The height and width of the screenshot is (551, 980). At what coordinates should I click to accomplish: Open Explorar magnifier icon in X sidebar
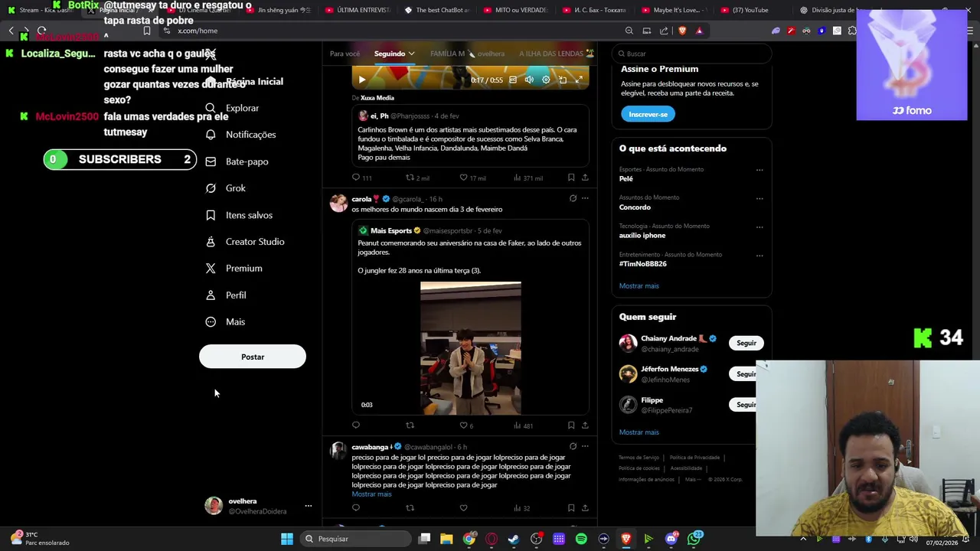211,108
